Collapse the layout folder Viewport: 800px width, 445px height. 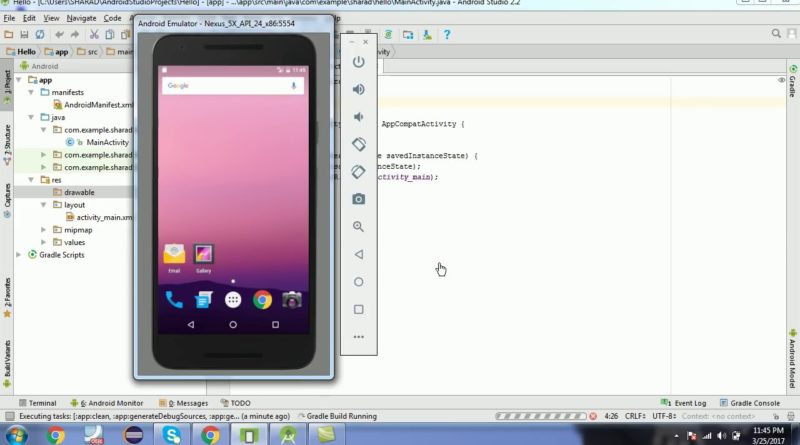(x=43, y=205)
